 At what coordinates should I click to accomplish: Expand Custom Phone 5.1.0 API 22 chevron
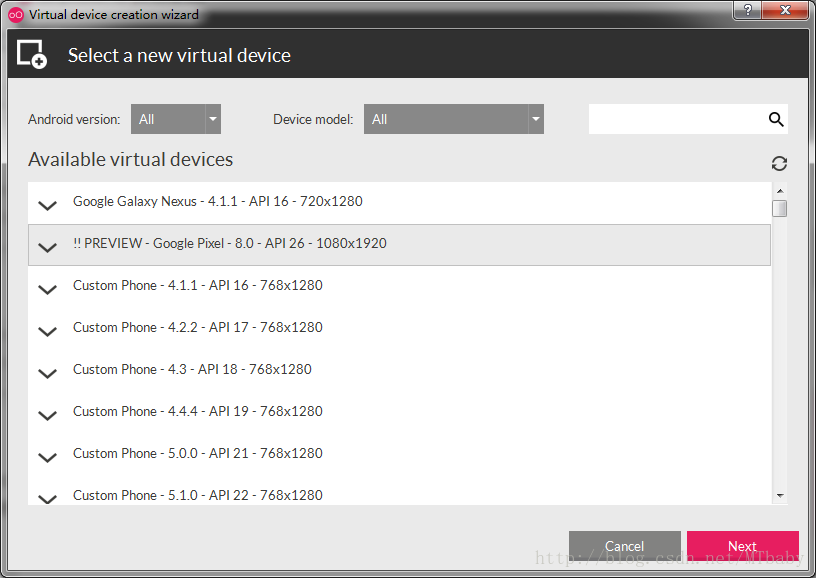[47, 499]
